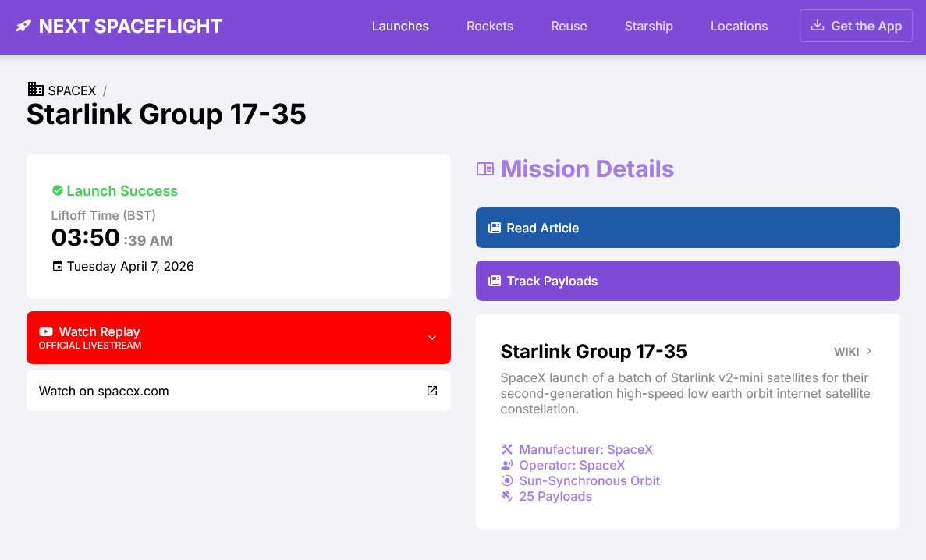Click the YouTube icon on Watch Replay
The image size is (926, 560).
point(46,332)
